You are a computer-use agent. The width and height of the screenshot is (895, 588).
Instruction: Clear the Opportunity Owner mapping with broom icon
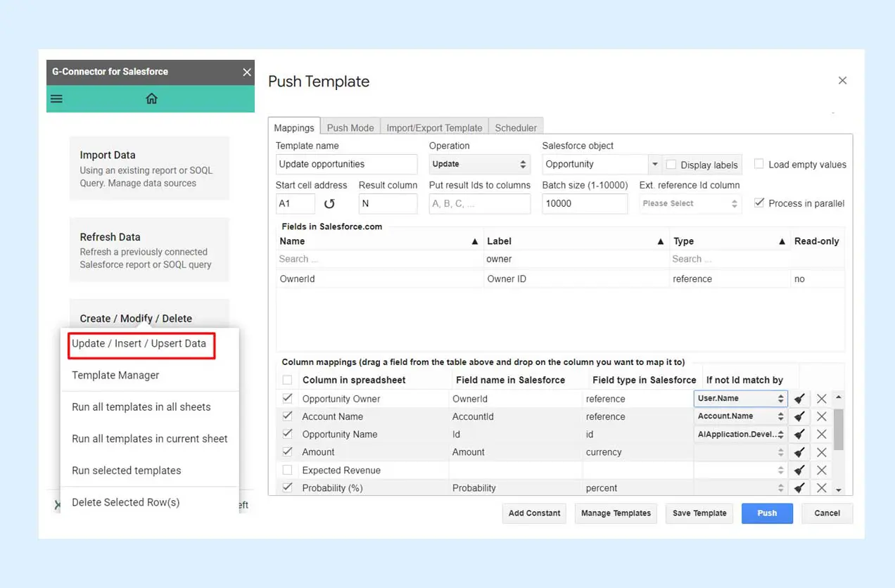coord(799,399)
